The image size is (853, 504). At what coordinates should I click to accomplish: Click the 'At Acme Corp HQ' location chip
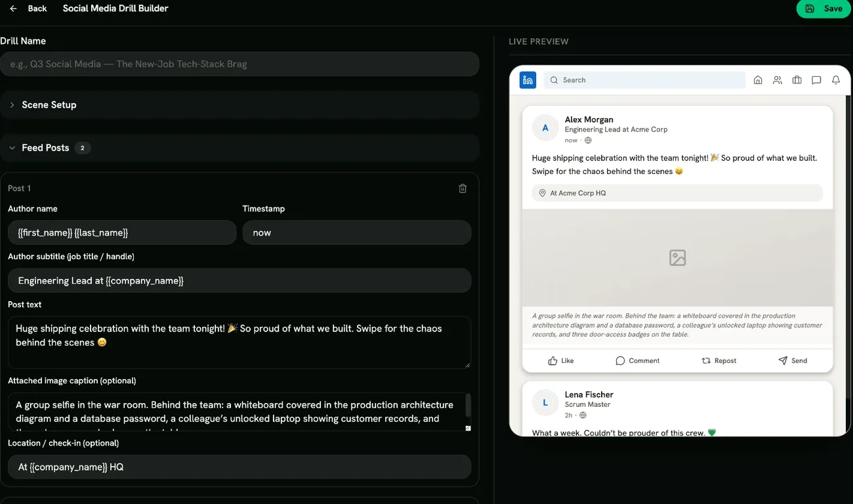click(677, 193)
